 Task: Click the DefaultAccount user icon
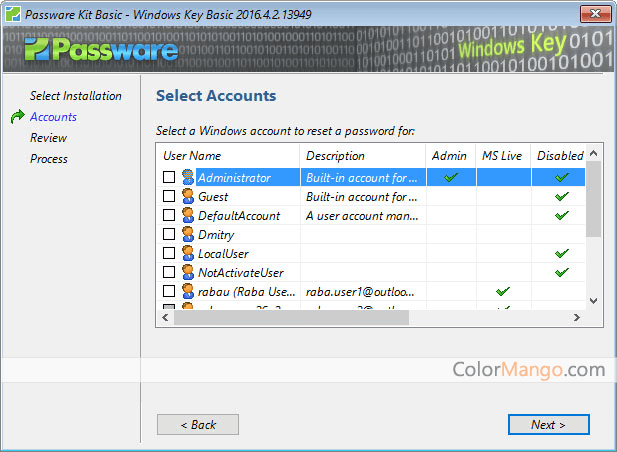(x=188, y=215)
